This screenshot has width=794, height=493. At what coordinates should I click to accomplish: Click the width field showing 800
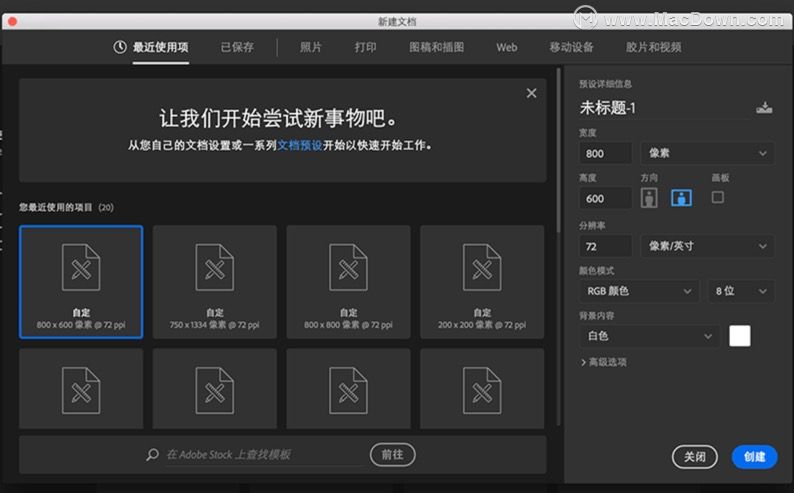[606, 153]
